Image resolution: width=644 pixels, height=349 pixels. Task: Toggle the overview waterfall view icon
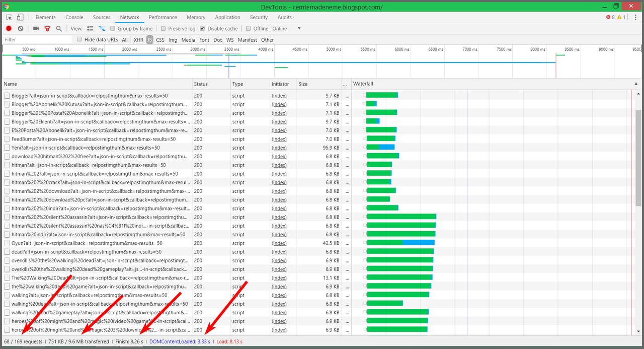(102, 29)
